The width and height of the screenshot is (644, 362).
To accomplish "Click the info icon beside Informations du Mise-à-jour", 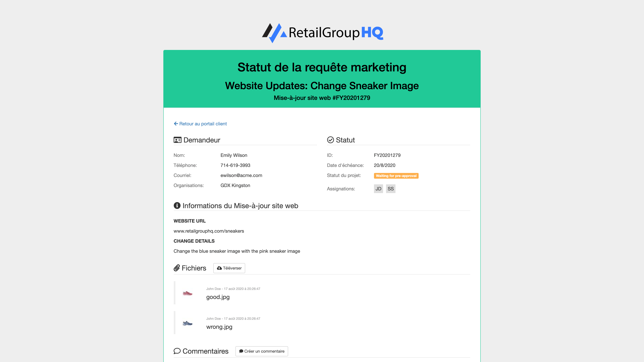I will coord(177,206).
